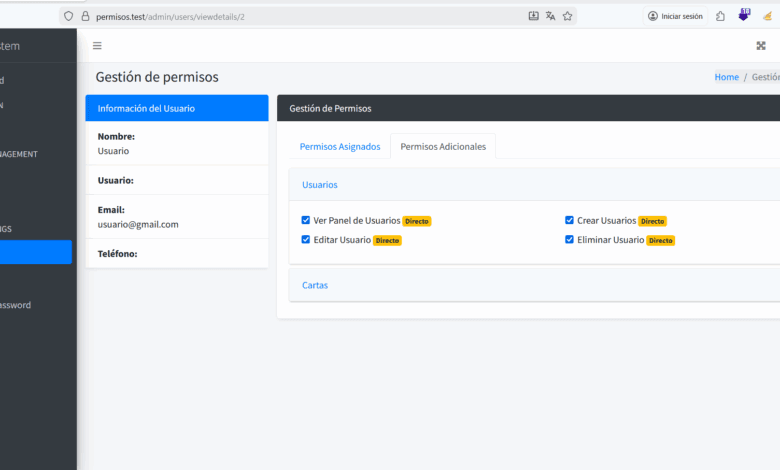The image size is (780, 470).
Task: Open the page translation icon
Action: (550, 16)
